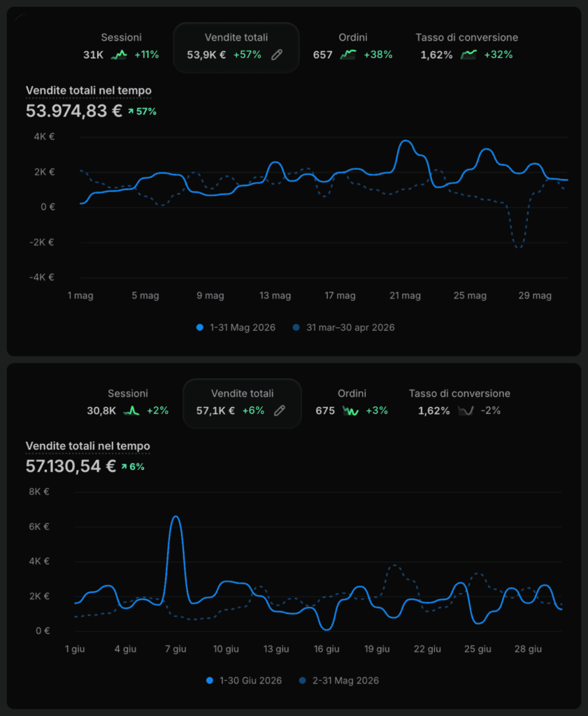The width and height of the screenshot is (588, 716).
Task: Click the sparkline icon beside +32% conversion
Action: pyautogui.click(x=469, y=55)
